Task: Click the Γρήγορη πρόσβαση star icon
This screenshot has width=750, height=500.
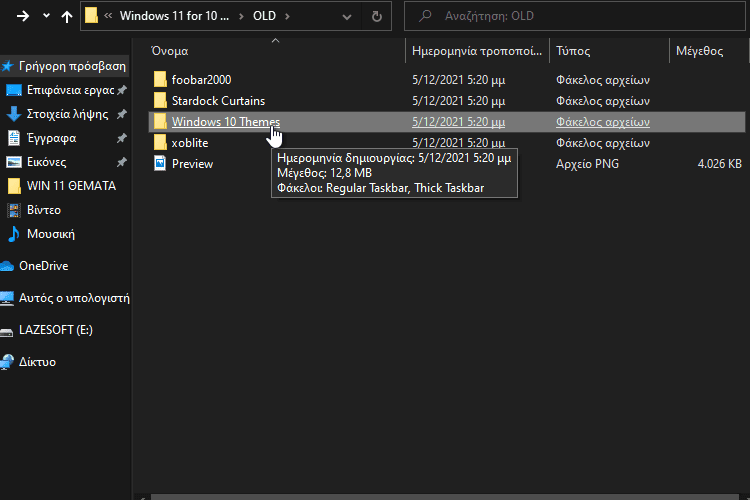Action: click(7, 66)
